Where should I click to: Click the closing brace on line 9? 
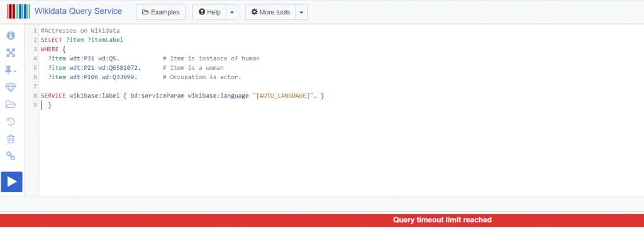click(x=50, y=105)
